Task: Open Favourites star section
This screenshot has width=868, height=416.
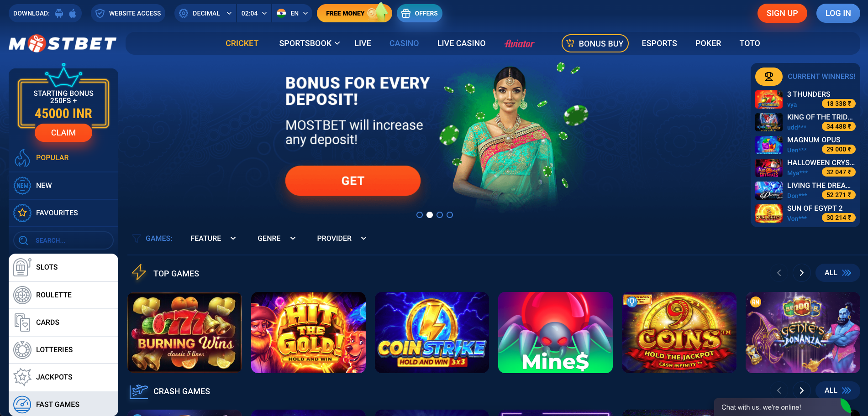Action: (x=63, y=213)
